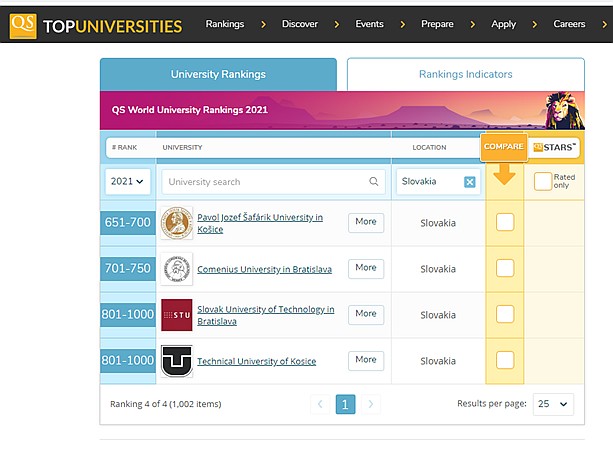This screenshot has width=613, height=462.
Task: Click the Compare button
Action: pos(504,147)
